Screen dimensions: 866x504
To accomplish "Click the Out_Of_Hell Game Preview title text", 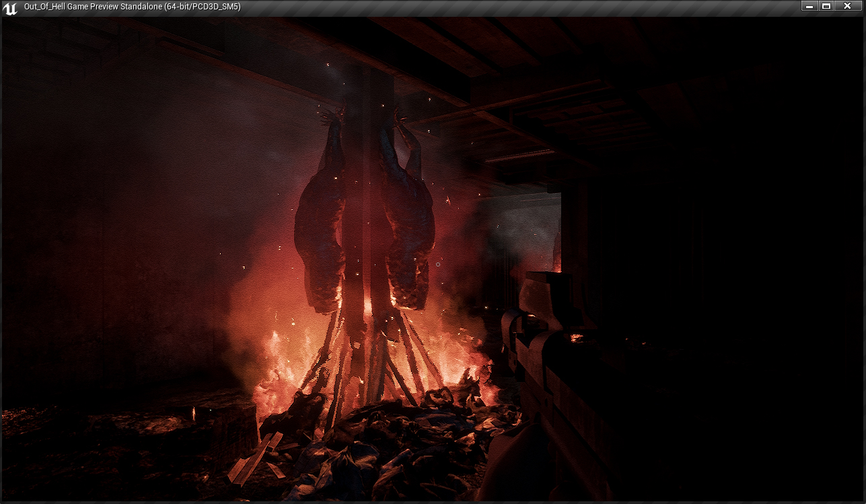I will tap(132, 7).
